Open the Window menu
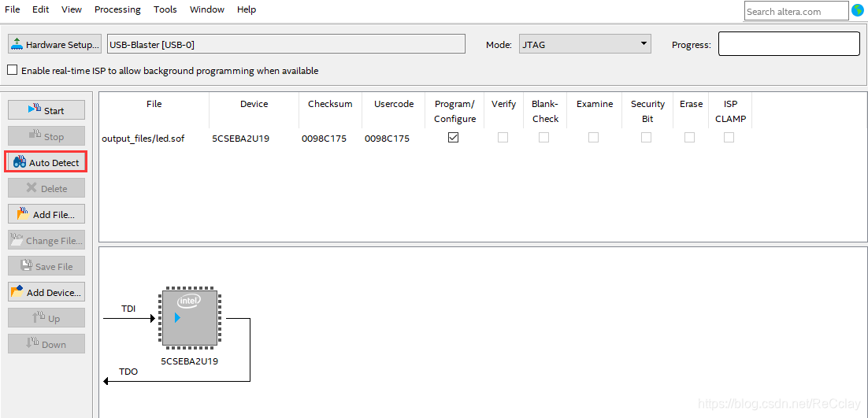Screen dimensions: 868x418 [207, 9]
